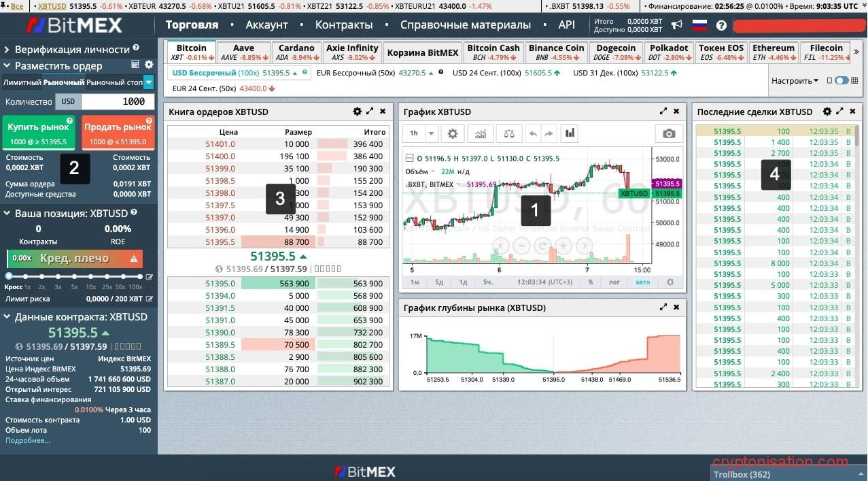The width and height of the screenshot is (868, 481).
Task: Toggle the switch next to Настроить
Action: [x=841, y=80]
